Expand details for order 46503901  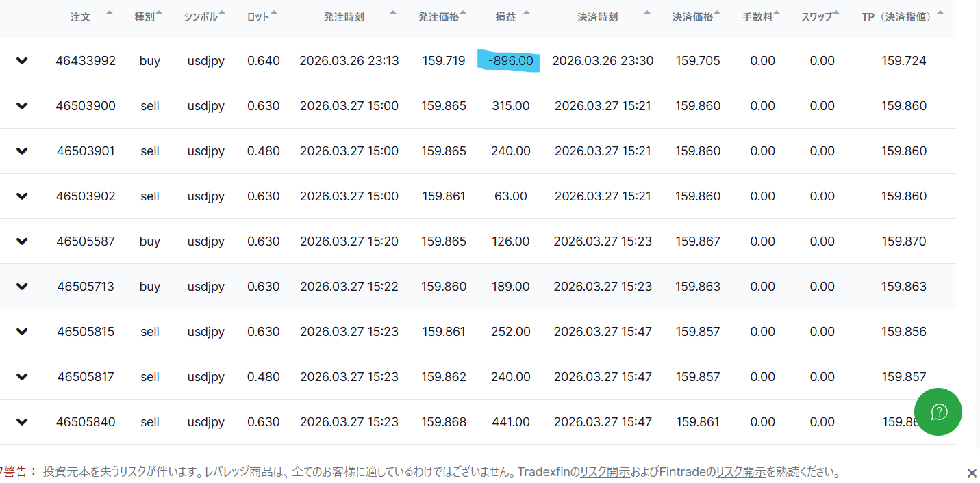[x=22, y=151]
